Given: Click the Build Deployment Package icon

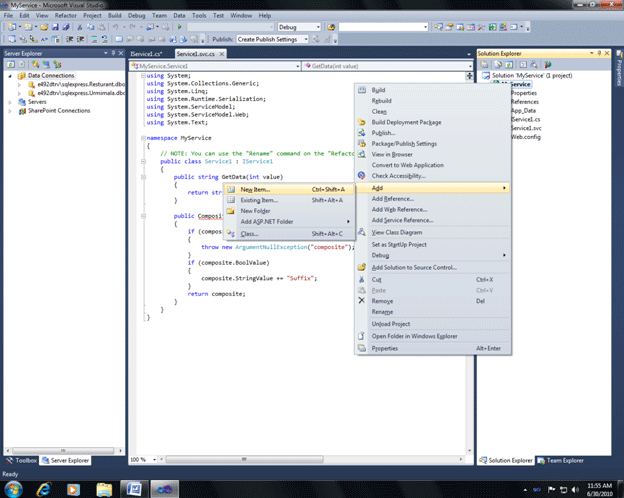Looking at the screenshot, I should tap(362, 122).
